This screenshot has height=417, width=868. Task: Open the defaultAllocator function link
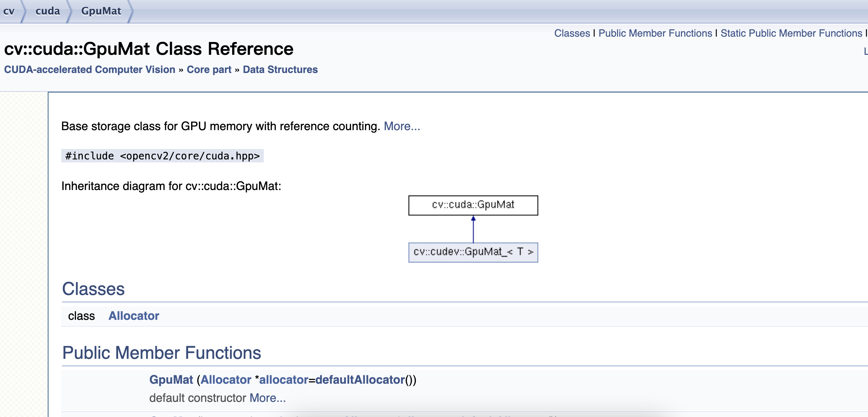tap(360, 380)
